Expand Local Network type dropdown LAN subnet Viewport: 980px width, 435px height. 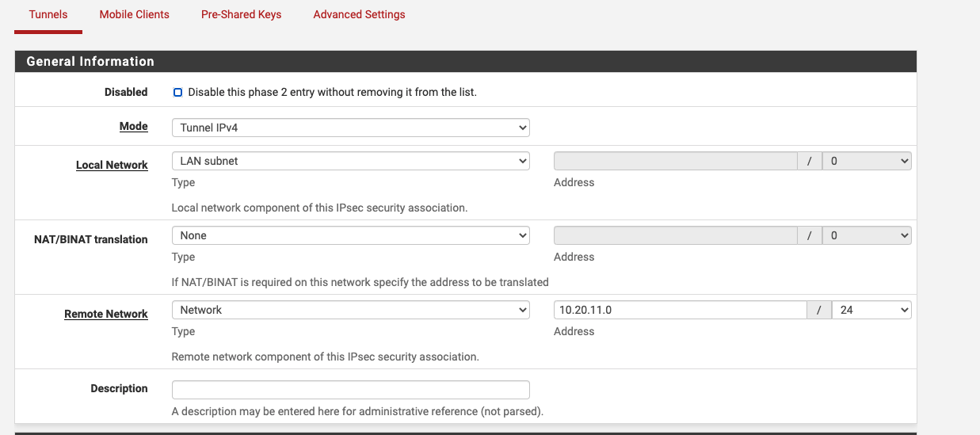350,161
